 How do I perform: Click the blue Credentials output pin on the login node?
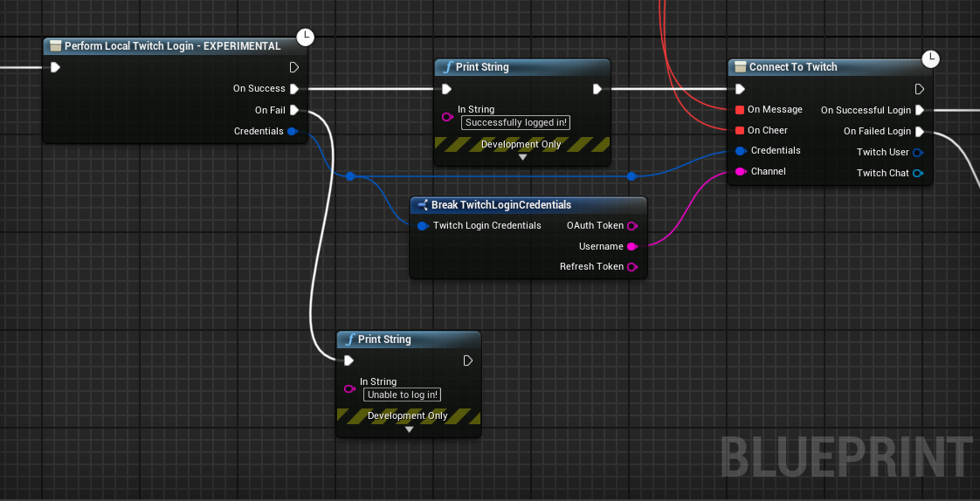(292, 132)
